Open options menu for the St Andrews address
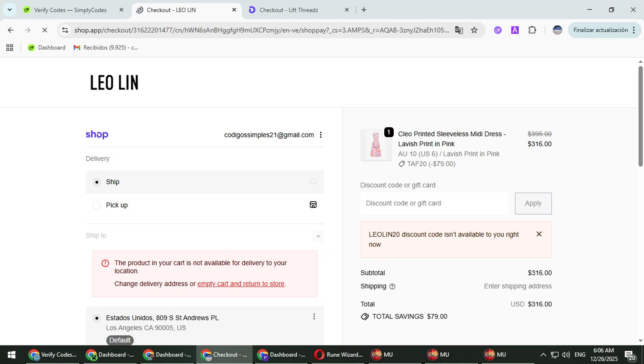This screenshot has width=644, height=364. [x=314, y=317]
